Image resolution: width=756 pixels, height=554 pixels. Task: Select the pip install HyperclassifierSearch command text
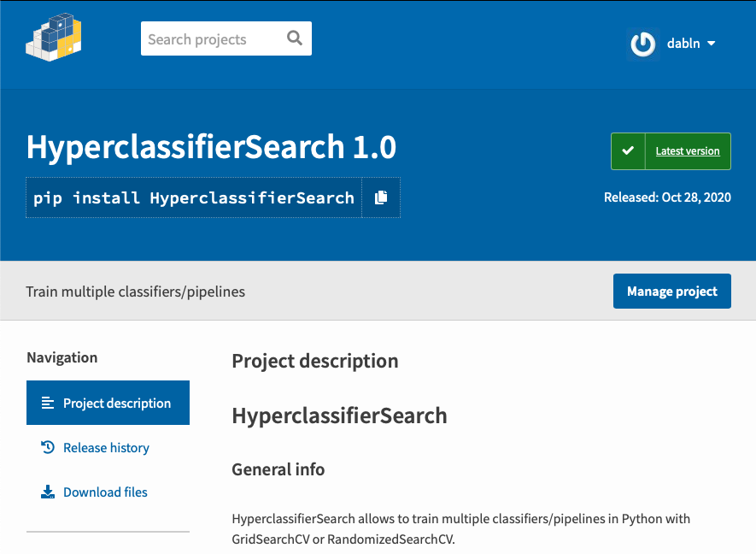point(194,197)
